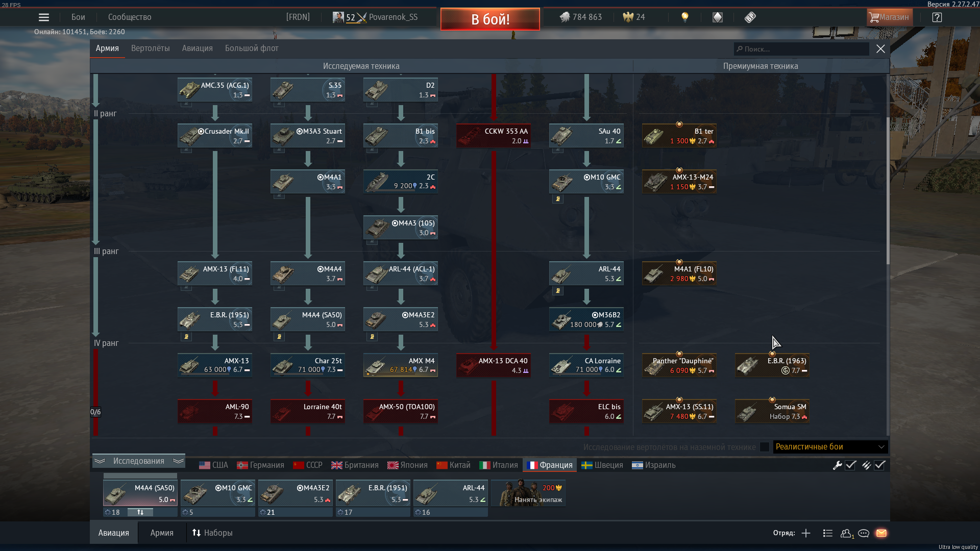Screen dimensions: 980x551
Task: Toggle the auto-ammo checkbox beside the shells icon
Action: (879, 465)
